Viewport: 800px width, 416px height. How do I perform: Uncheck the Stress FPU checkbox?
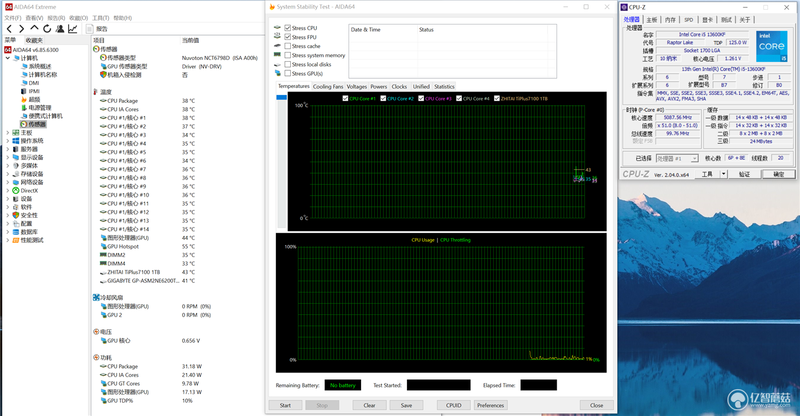(288, 37)
